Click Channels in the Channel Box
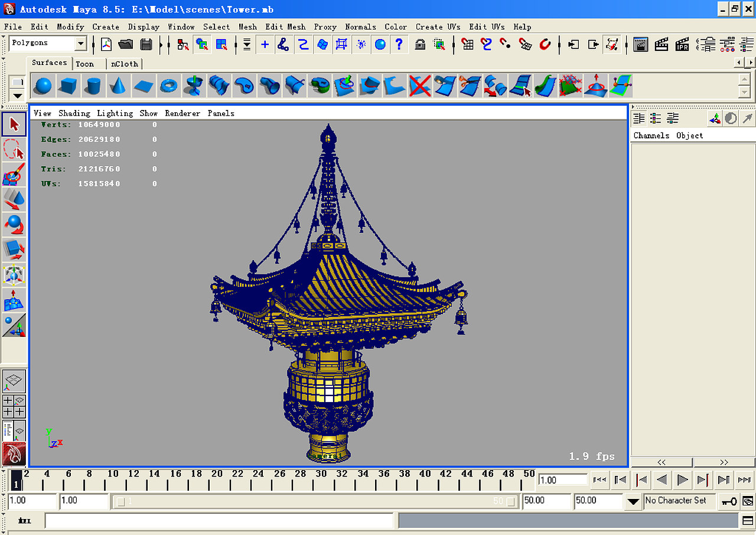This screenshot has width=756, height=535. [651, 135]
